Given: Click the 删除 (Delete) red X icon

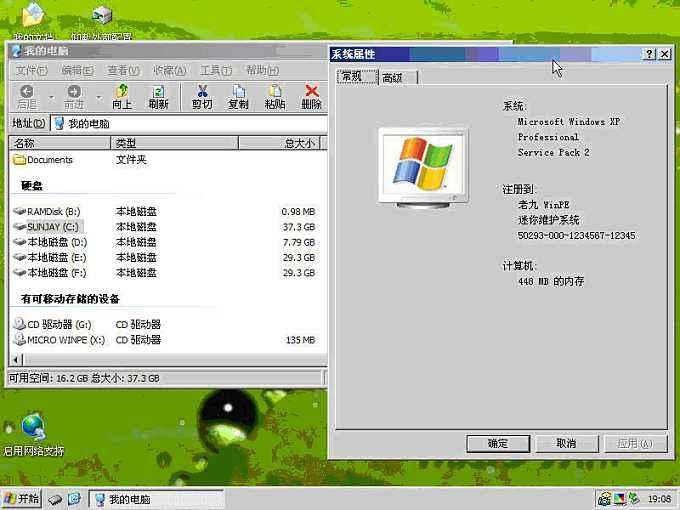Looking at the screenshot, I should pos(311,97).
